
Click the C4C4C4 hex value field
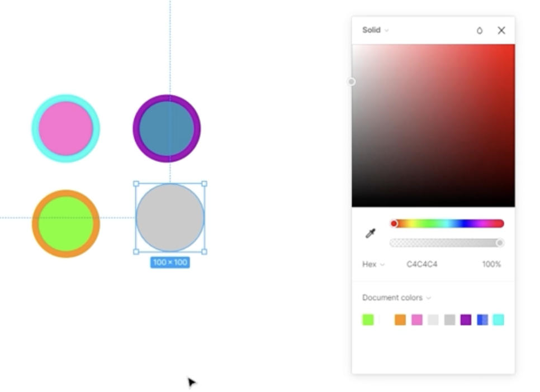(422, 264)
